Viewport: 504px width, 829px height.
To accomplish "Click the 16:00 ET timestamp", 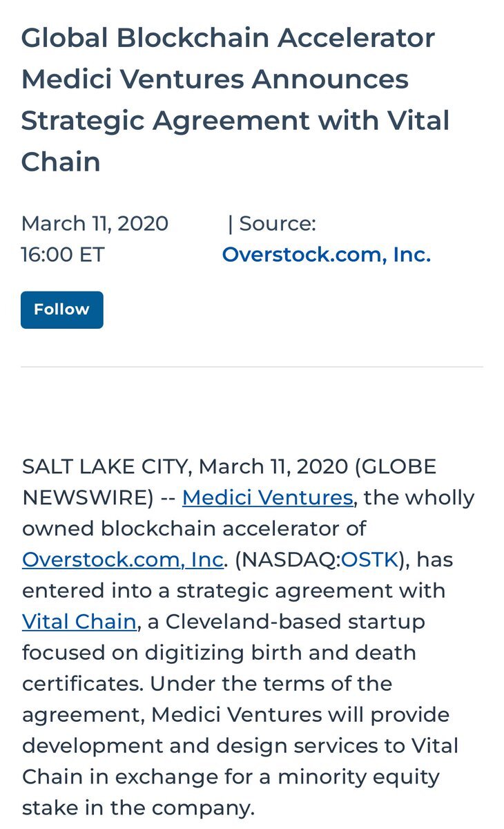I will click(63, 255).
